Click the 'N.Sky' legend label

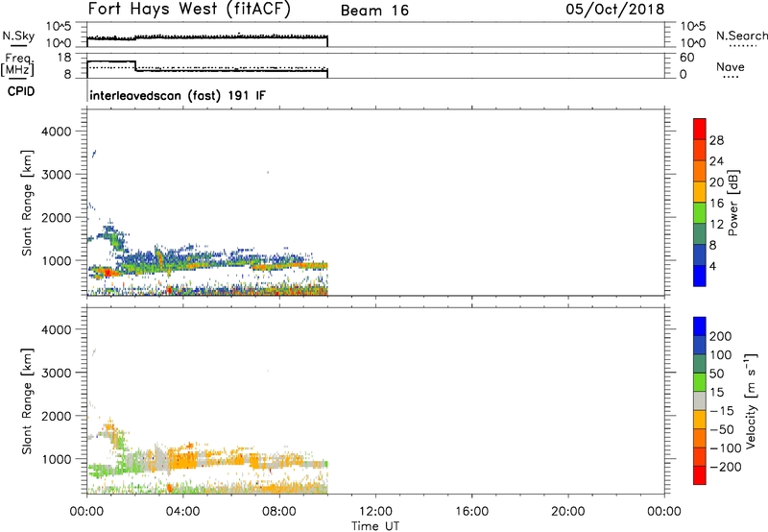18,36
